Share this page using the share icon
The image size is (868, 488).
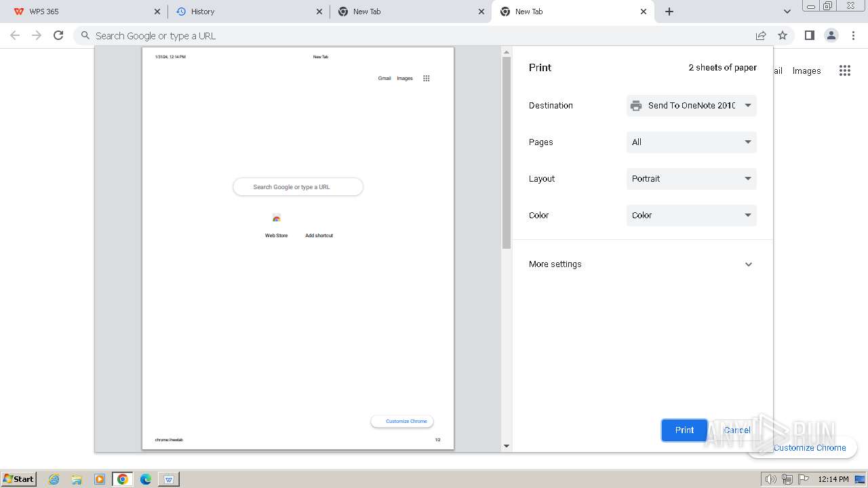(761, 35)
